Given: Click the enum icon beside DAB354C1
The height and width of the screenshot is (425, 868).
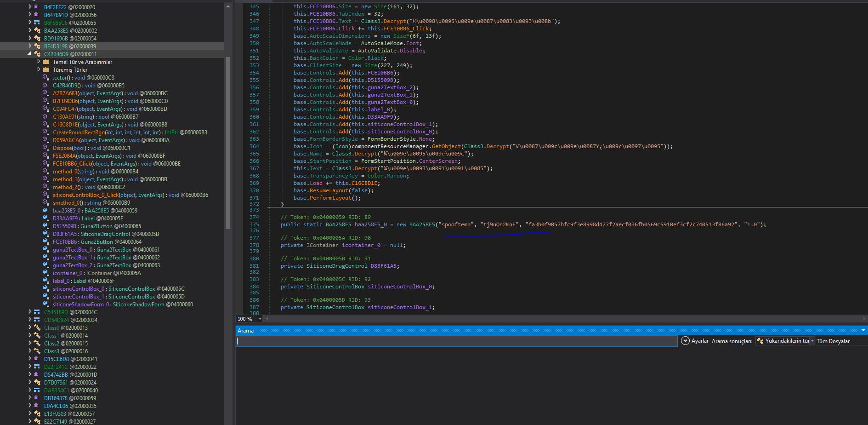Looking at the screenshot, I should (37, 391).
